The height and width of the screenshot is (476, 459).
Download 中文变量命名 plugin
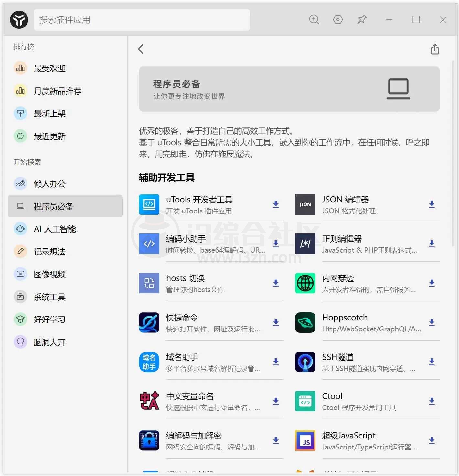click(x=276, y=401)
